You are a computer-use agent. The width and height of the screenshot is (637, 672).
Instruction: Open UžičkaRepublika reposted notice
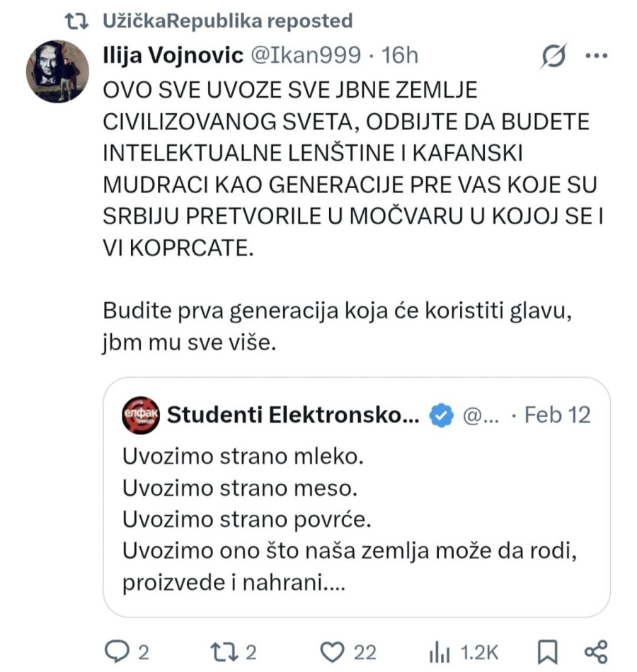226,21
